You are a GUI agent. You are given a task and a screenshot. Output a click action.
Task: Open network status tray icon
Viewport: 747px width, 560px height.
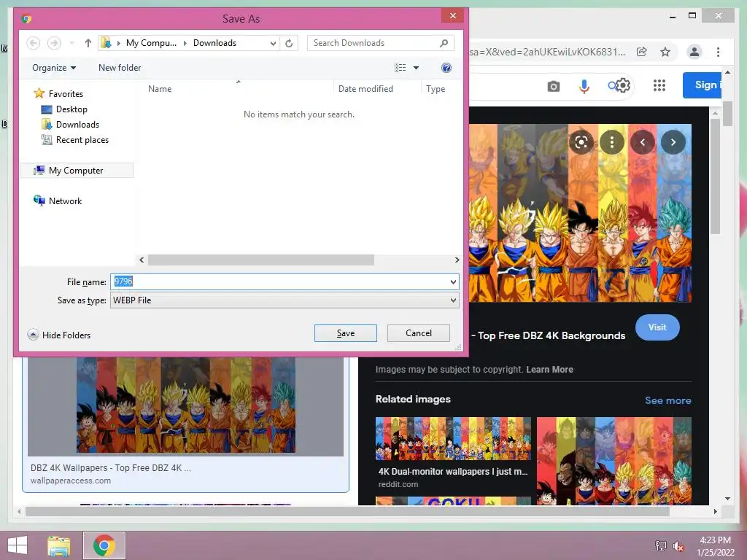click(x=660, y=546)
